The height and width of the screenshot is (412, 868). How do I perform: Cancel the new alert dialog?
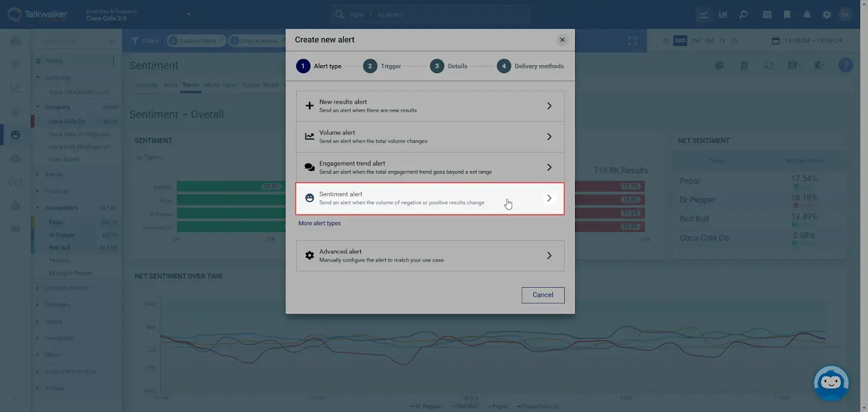[x=543, y=295]
